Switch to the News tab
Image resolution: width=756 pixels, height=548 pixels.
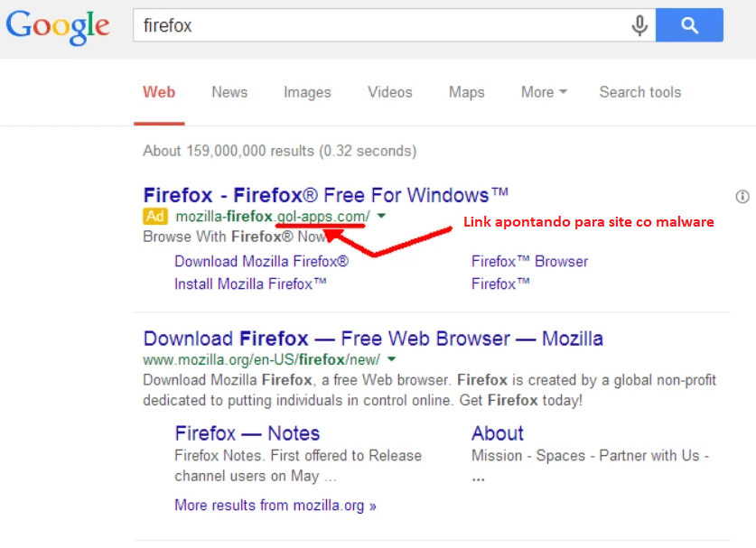229,92
